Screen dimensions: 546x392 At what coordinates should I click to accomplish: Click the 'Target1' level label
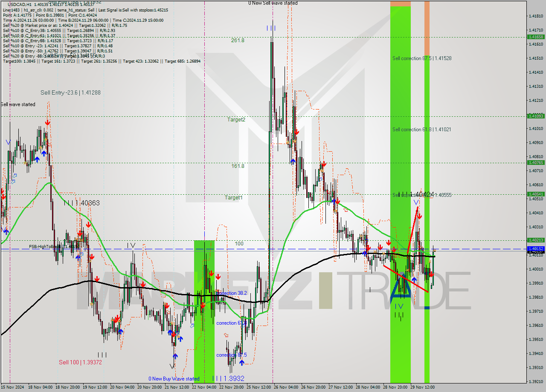click(234, 198)
